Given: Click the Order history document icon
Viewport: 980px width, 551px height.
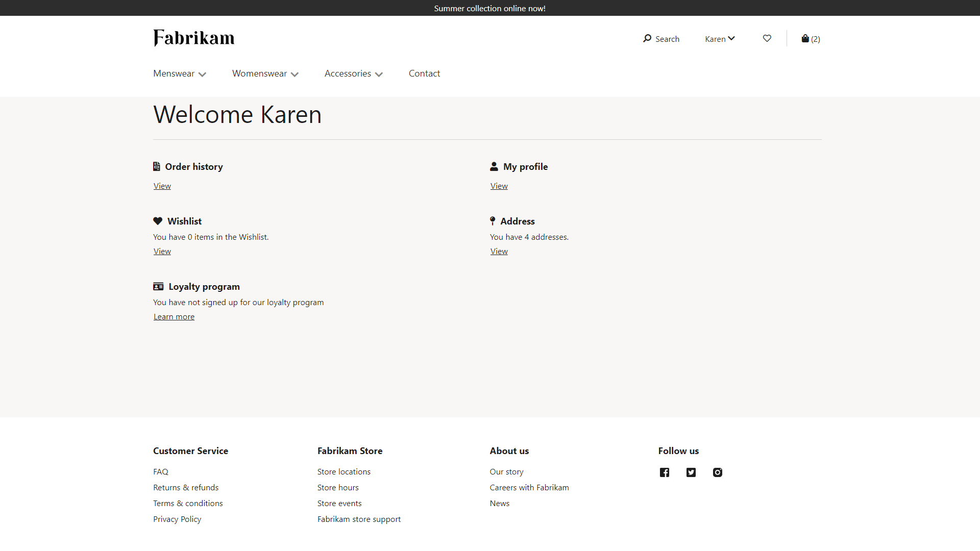Looking at the screenshot, I should [157, 166].
